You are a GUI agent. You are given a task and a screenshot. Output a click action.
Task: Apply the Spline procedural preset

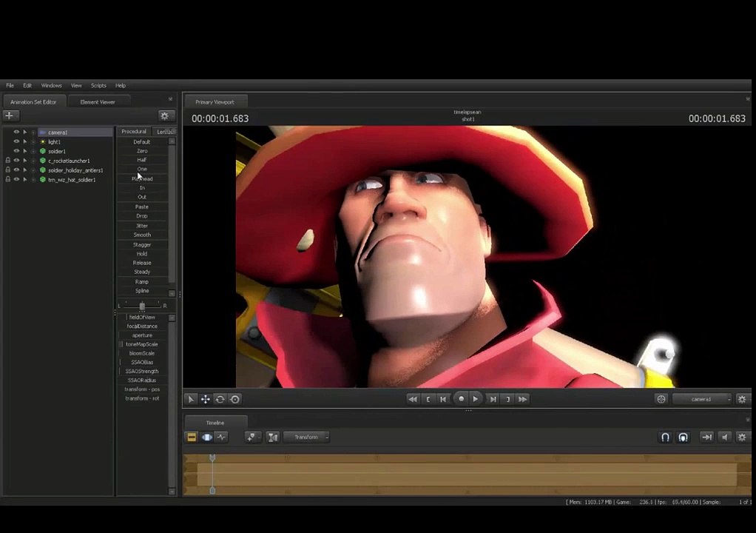tap(142, 291)
